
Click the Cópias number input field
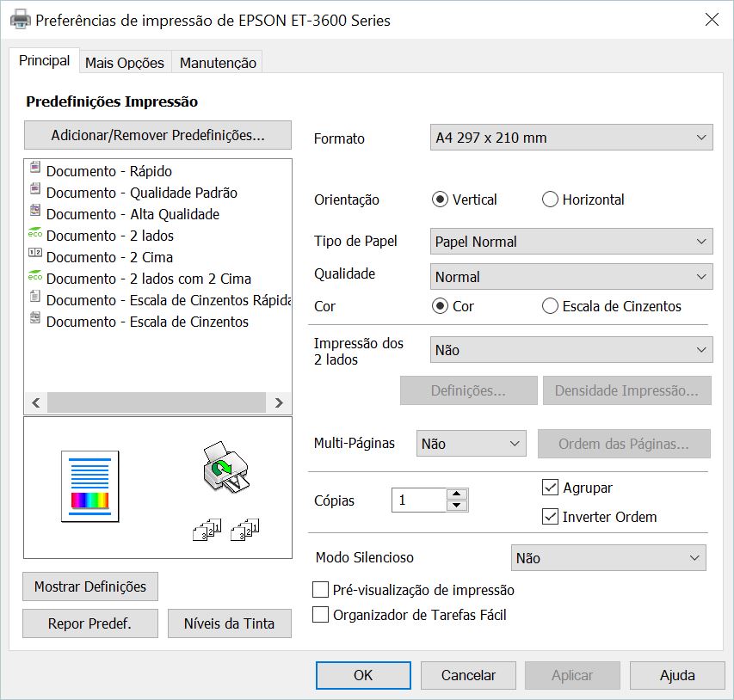click(419, 500)
